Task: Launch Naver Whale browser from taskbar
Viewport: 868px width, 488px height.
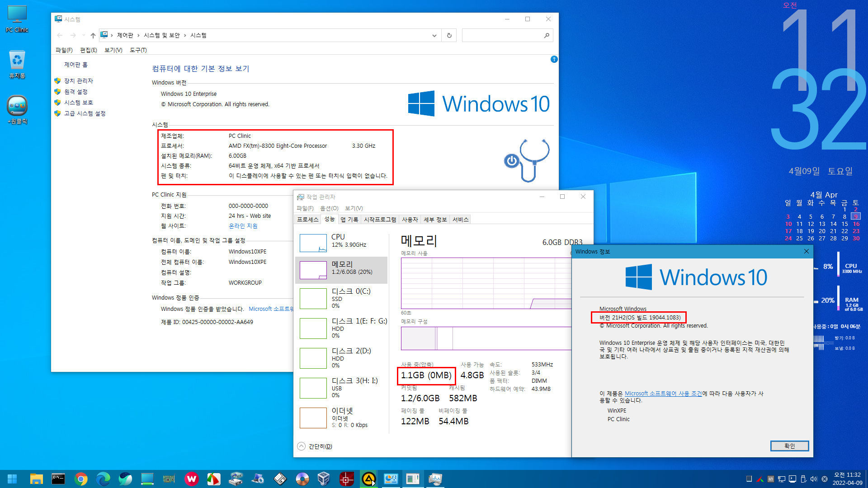Action: tap(125, 479)
